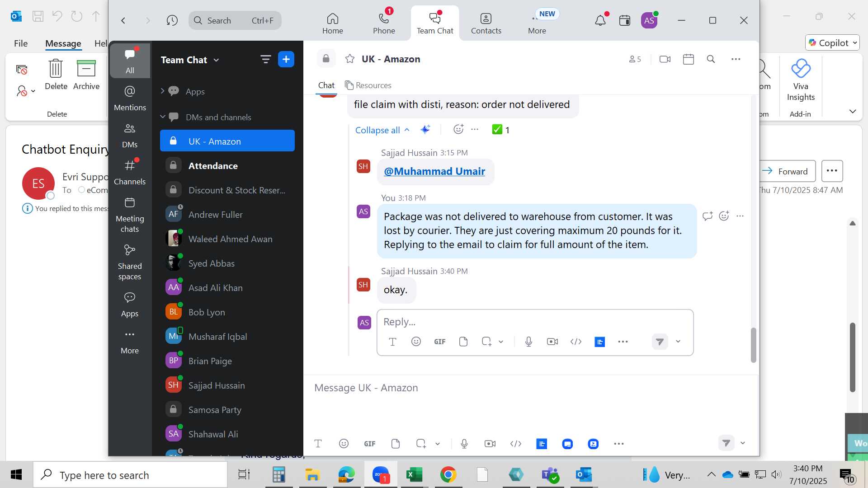Click the new chat plus button

coord(286,59)
